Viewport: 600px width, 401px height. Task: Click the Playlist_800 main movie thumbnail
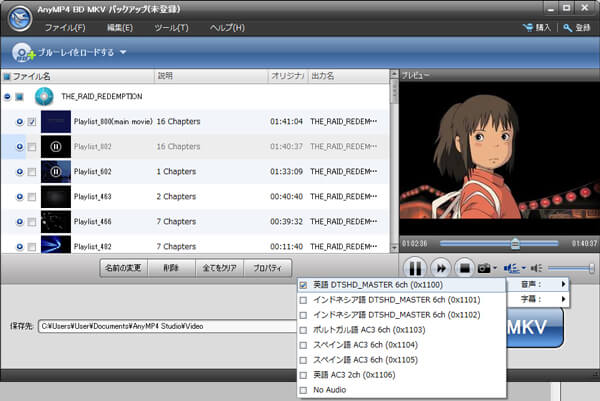point(56,122)
